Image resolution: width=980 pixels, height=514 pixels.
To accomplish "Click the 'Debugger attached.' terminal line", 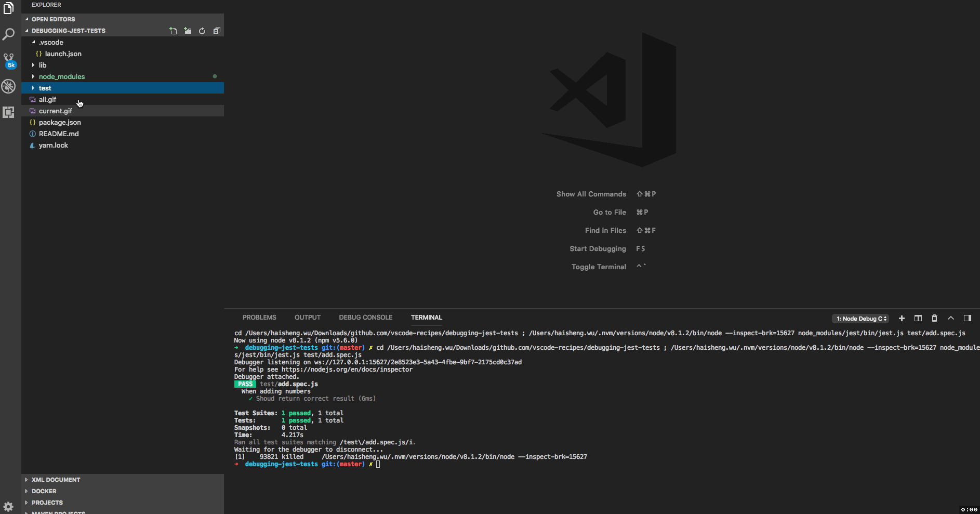I will [x=267, y=377].
